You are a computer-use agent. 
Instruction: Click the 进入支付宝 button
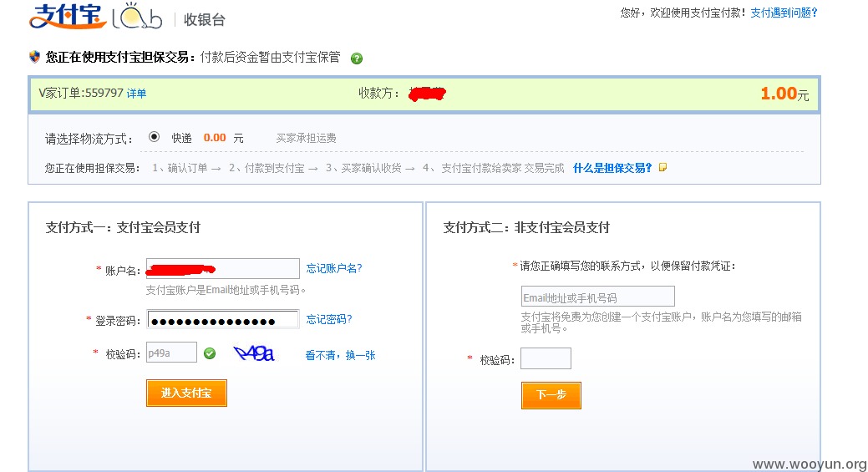tap(186, 393)
